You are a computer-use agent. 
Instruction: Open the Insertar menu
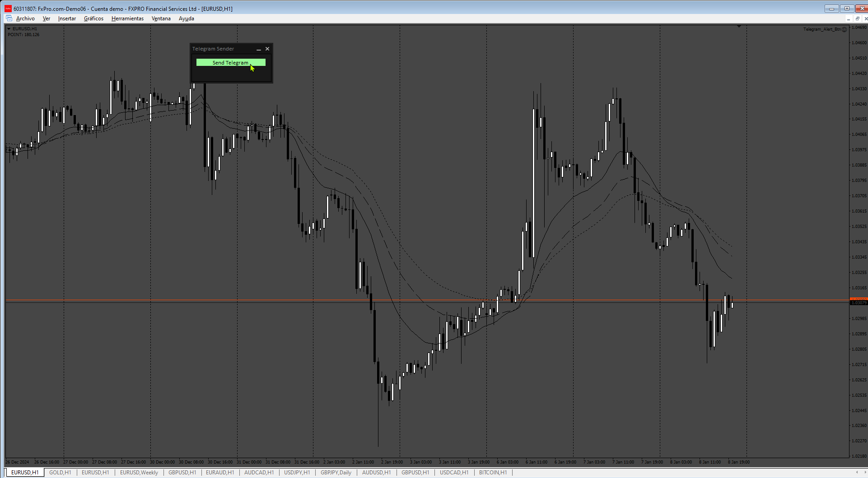pyautogui.click(x=67, y=19)
